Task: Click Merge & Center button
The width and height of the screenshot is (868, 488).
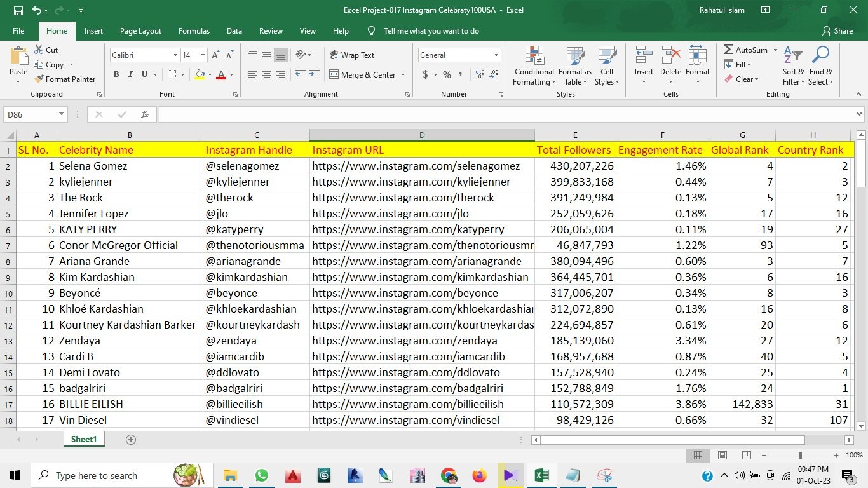Action: pos(363,75)
